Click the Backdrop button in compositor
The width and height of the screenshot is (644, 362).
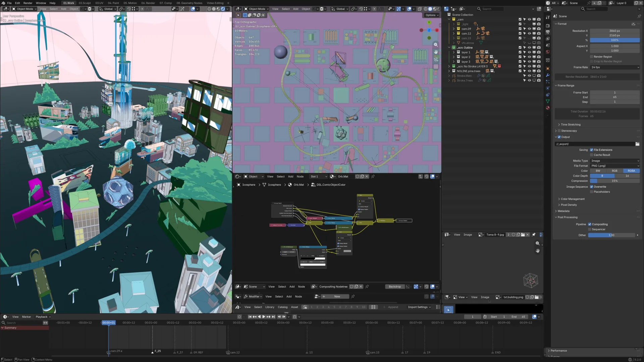tap(395, 287)
